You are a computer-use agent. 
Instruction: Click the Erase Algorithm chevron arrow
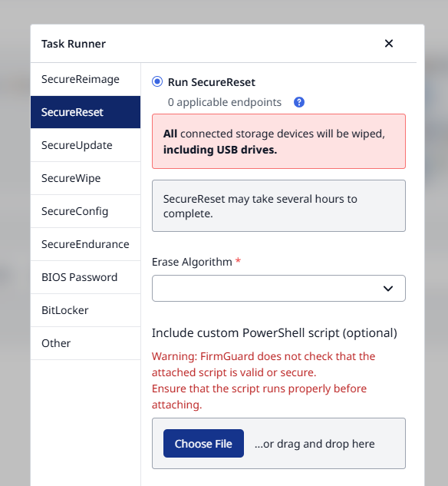coord(388,289)
